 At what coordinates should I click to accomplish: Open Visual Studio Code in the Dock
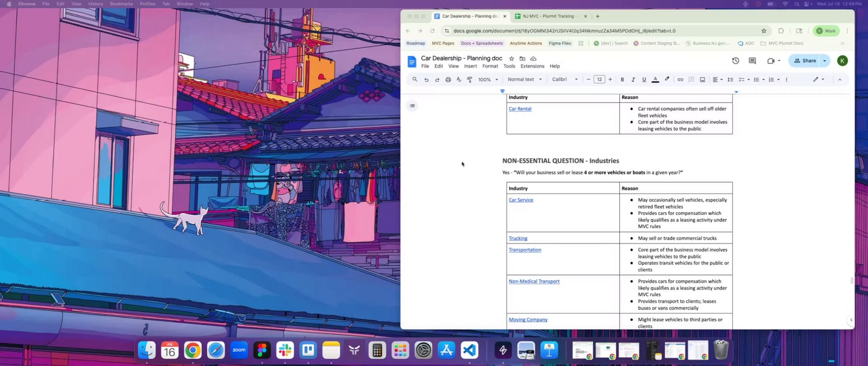469,350
